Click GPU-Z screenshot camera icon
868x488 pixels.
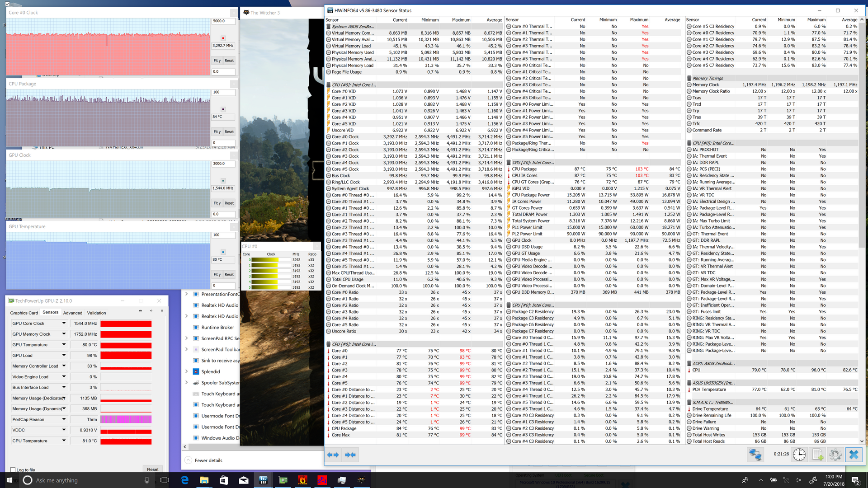pos(140,311)
